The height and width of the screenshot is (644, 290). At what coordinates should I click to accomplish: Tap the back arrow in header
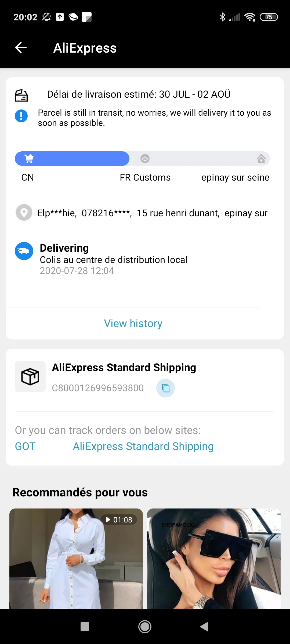point(21,48)
